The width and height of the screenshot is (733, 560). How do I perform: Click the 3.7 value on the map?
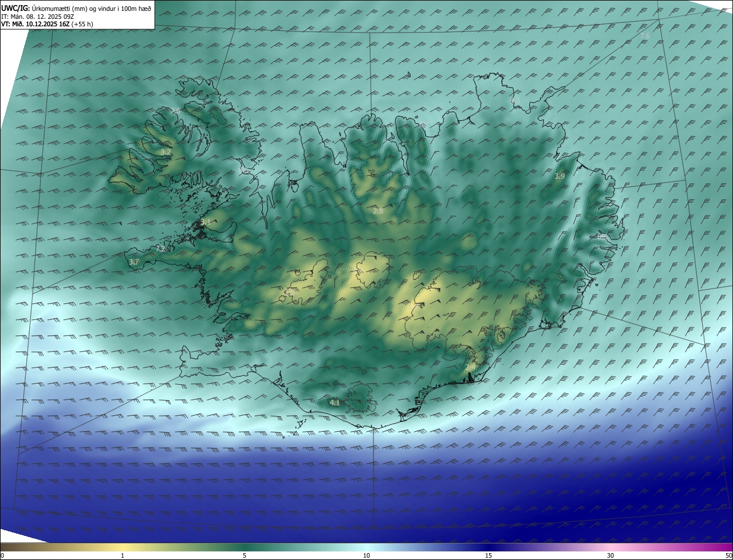click(134, 262)
